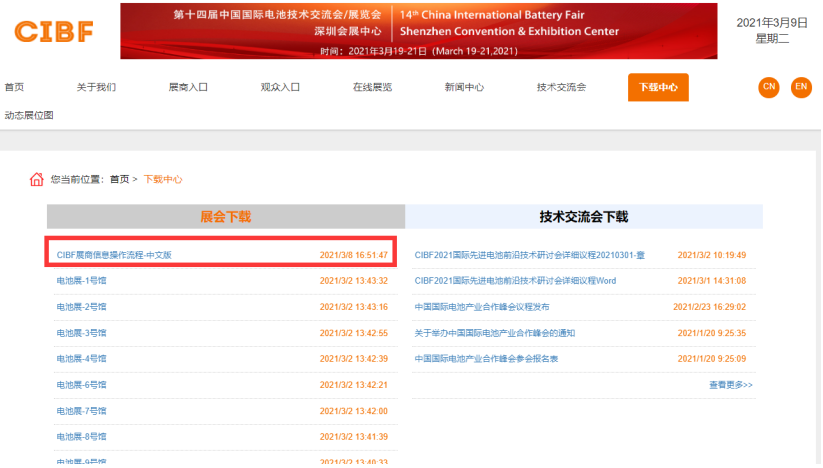
Task: Select the highlighted 下载中心 tab
Action: (x=658, y=87)
